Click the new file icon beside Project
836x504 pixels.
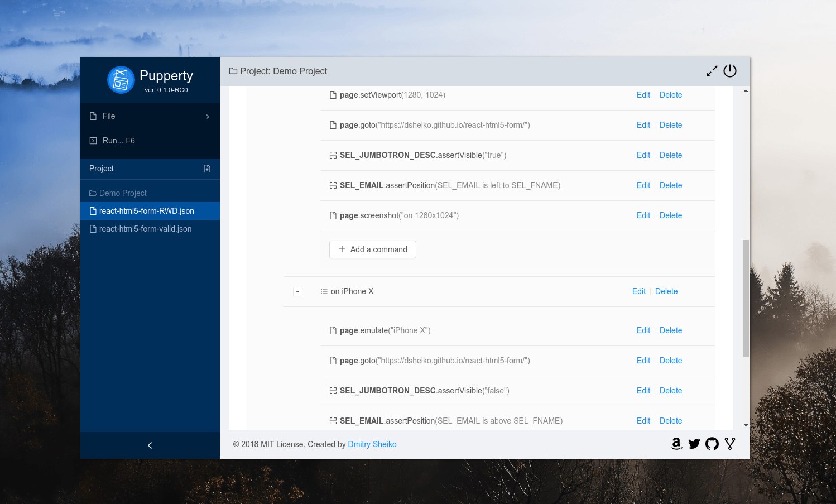pos(207,169)
